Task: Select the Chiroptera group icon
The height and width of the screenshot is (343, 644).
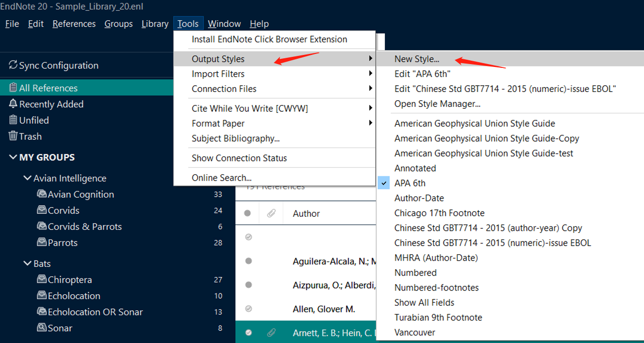Action: click(x=41, y=280)
